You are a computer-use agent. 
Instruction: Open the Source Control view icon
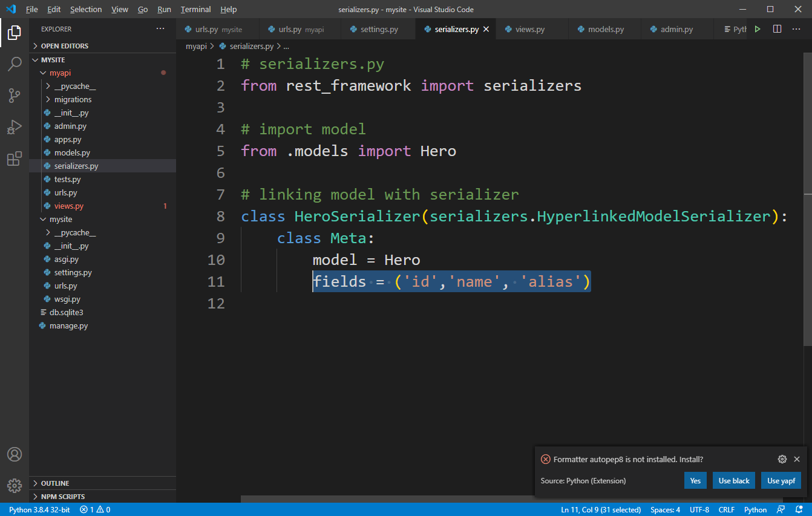(x=15, y=95)
